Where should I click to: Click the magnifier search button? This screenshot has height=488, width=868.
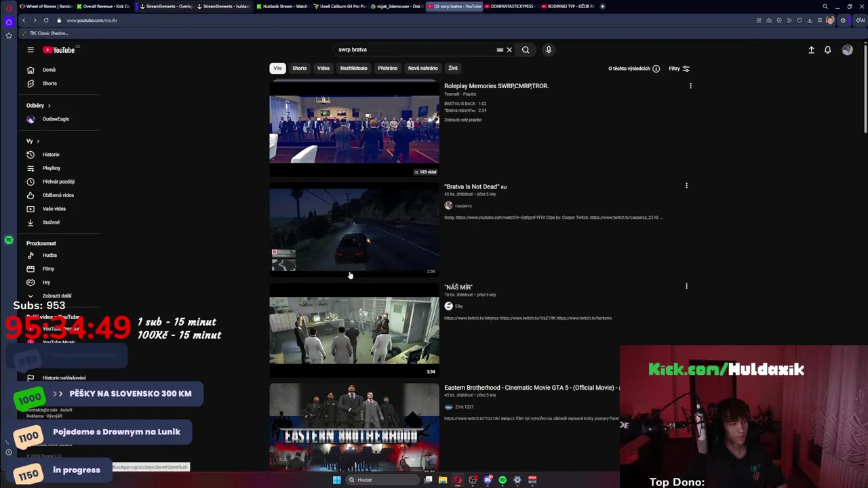(526, 49)
